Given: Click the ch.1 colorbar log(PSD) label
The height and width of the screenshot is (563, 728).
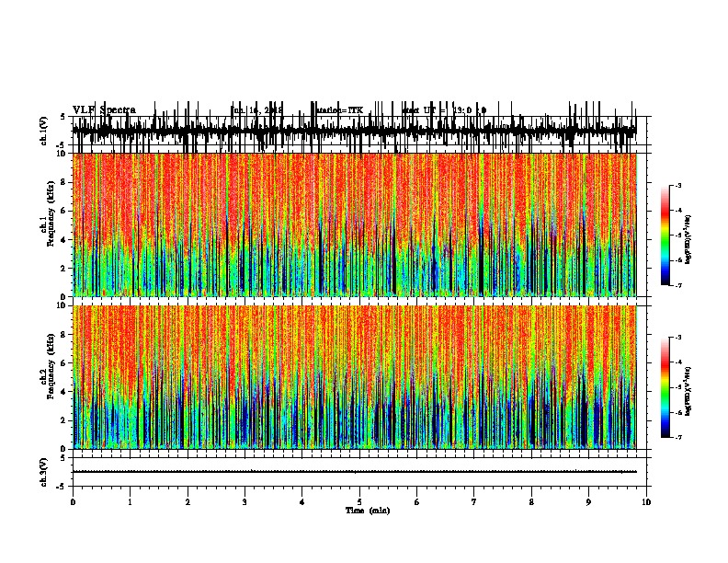Looking at the screenshot, I should pos(688,240).
